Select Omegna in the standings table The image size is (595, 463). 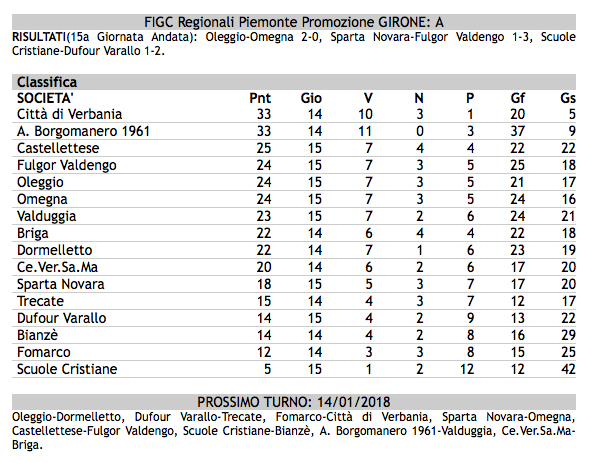pos(42,199)
